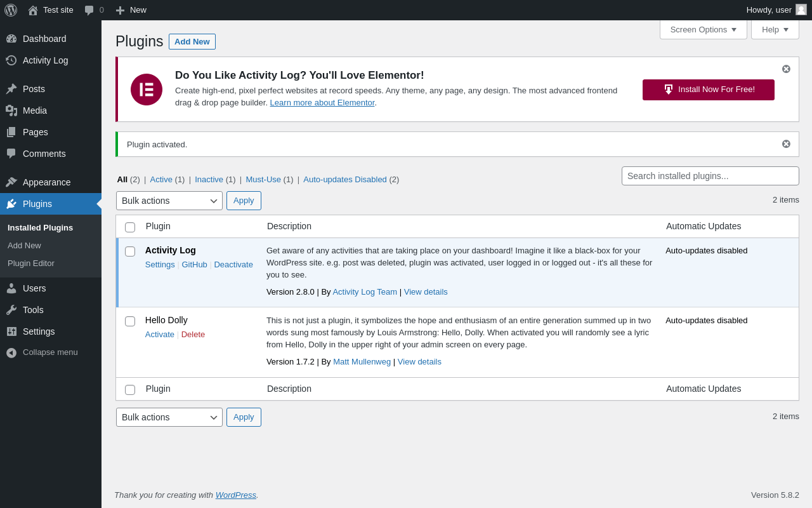Click the Search installed plugins field
The height and width of the screenshot is (508, 812).
pyautogui.click(x=710, y=176)
